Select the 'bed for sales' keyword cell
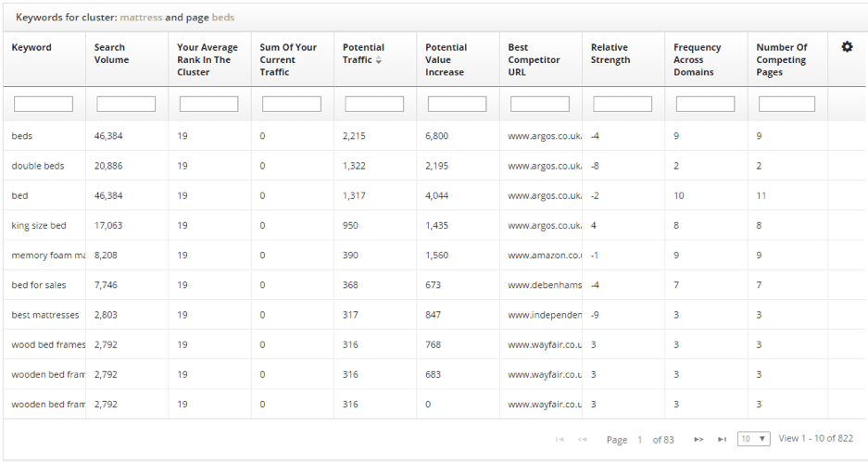The height and width of the screenshot is (462, 868). [x=39, y=285]
